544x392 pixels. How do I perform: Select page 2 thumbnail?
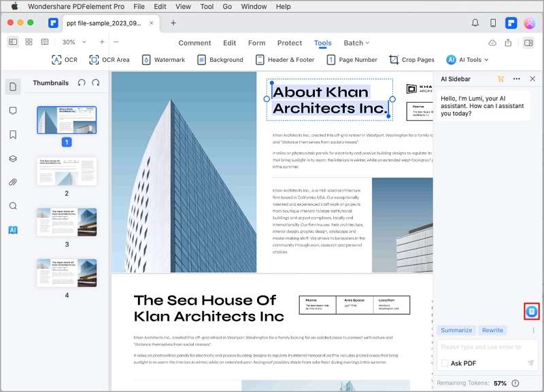pyautogui.click(x=67, y=172)
